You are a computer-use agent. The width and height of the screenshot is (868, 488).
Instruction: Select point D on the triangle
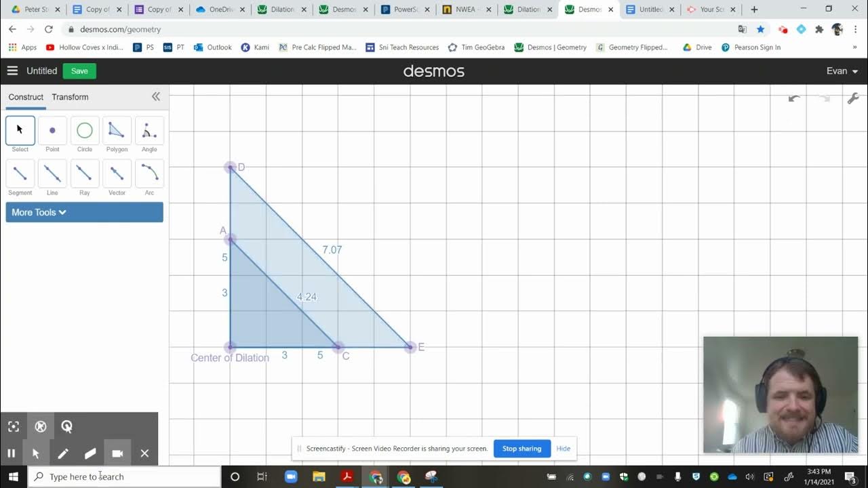pos(231,167)
